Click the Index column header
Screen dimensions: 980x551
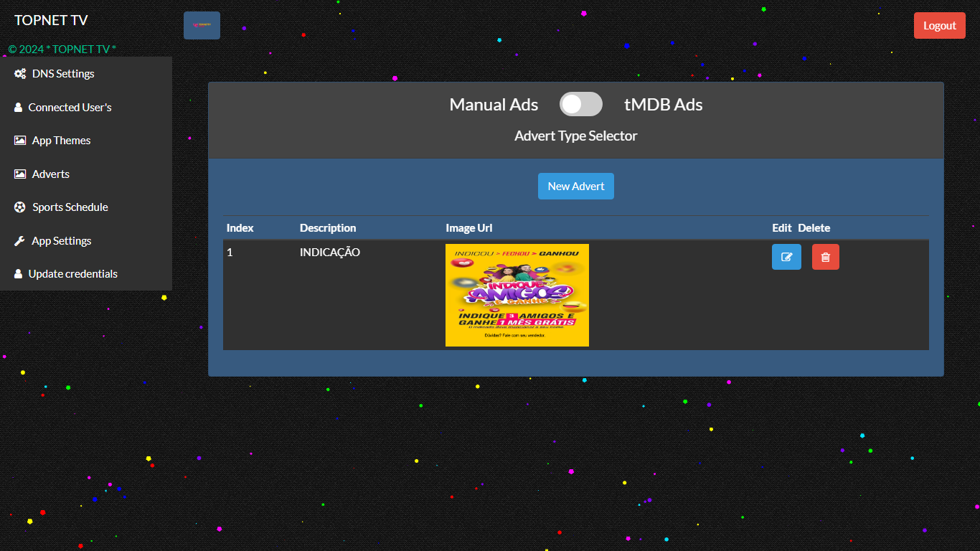(x=240, y=227)
